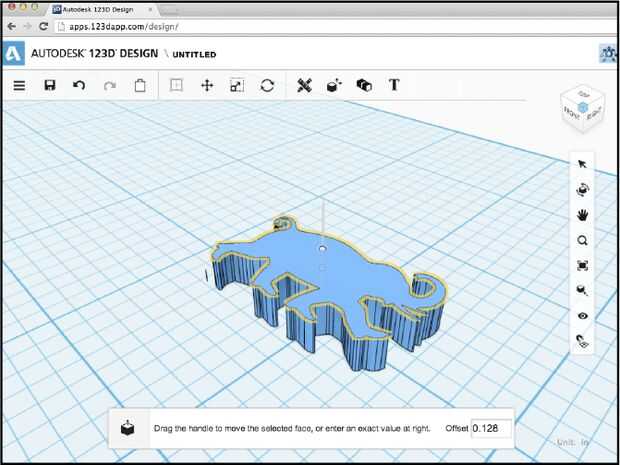Screen dimensions: 620x465
Task: Go back in the browser
Action: pos(12,26)
